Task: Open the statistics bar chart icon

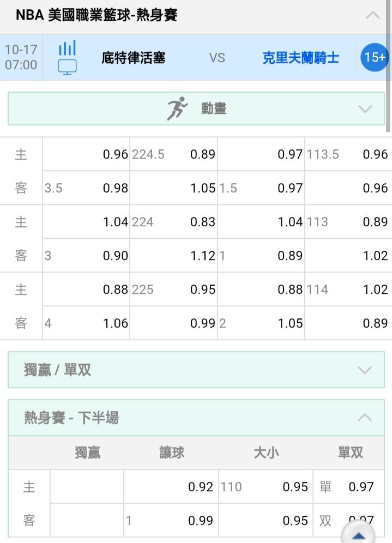Action: pos(67,48)
